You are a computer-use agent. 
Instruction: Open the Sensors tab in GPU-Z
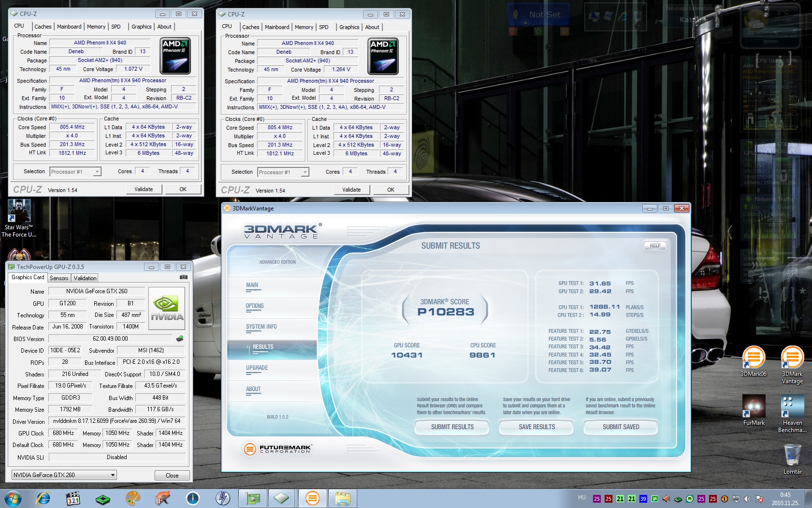[59, 278]
